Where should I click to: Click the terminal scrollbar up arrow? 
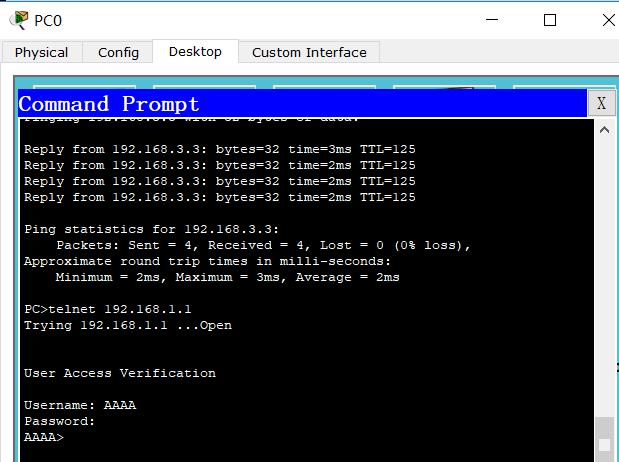(x=604, y=130)
